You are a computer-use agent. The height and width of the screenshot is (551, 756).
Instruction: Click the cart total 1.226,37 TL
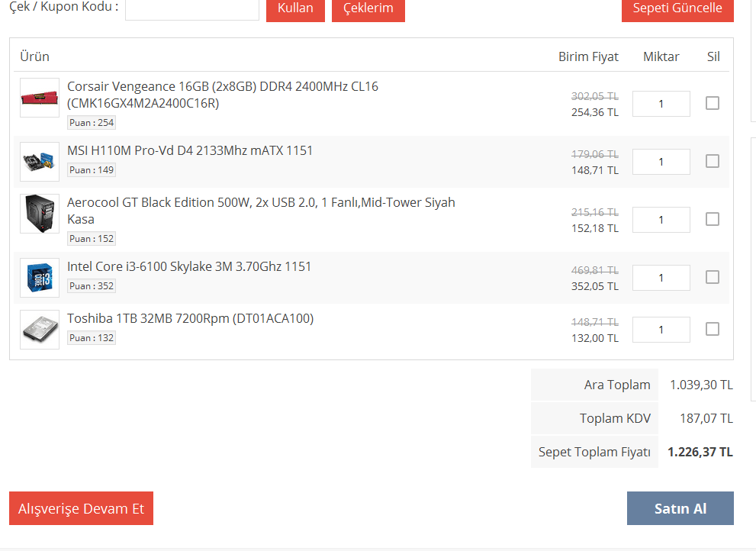(x=700, y=452)
